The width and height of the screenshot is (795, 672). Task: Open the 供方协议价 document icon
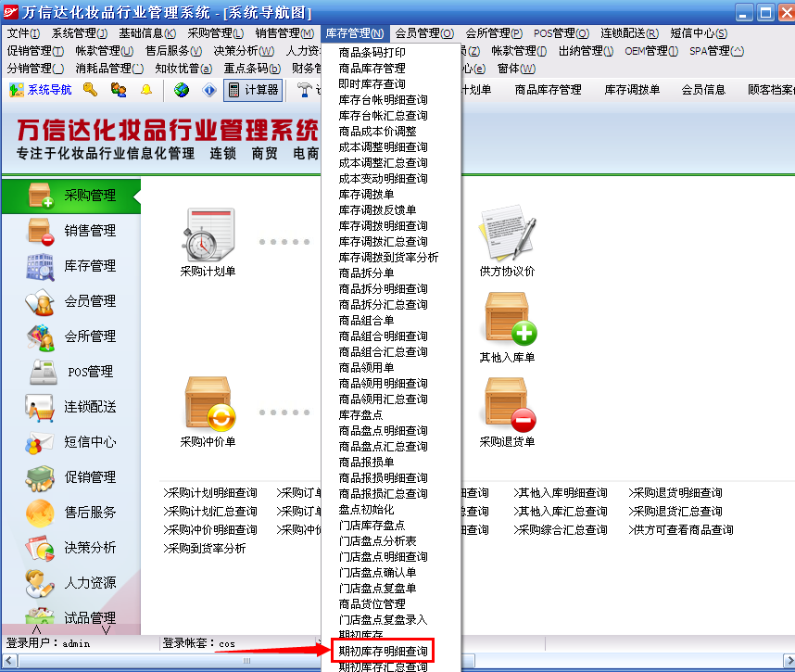pyautogui.click(x=507, y=233)
